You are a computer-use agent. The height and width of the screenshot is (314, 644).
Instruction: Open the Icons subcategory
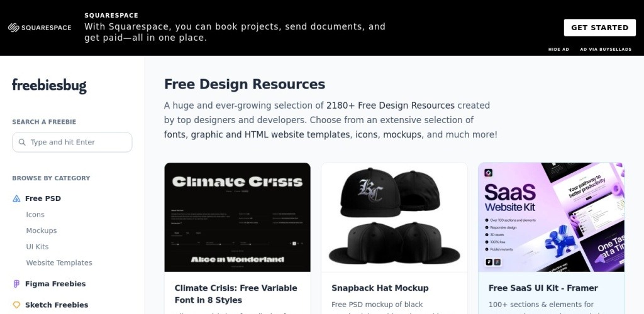(35, 214)
